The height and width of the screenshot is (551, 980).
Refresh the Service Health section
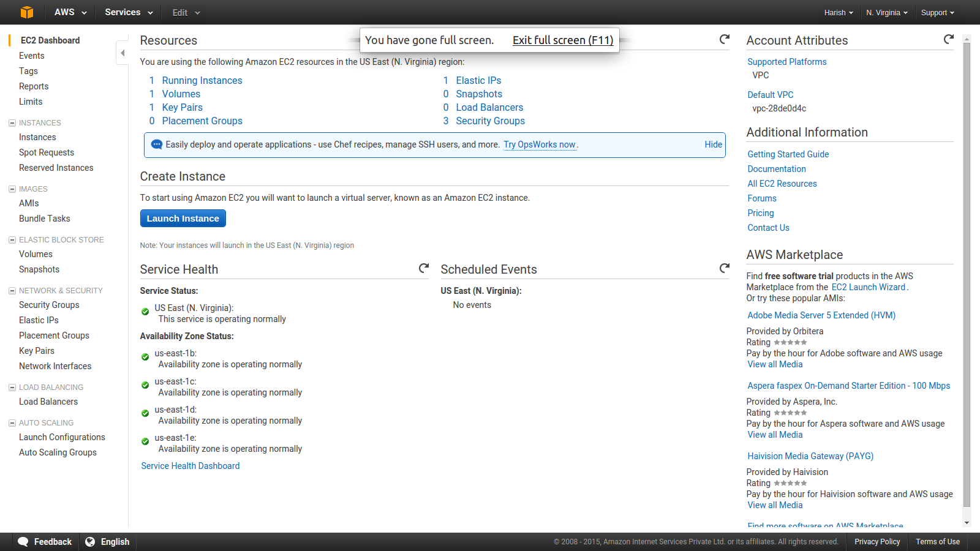point(424,268)
